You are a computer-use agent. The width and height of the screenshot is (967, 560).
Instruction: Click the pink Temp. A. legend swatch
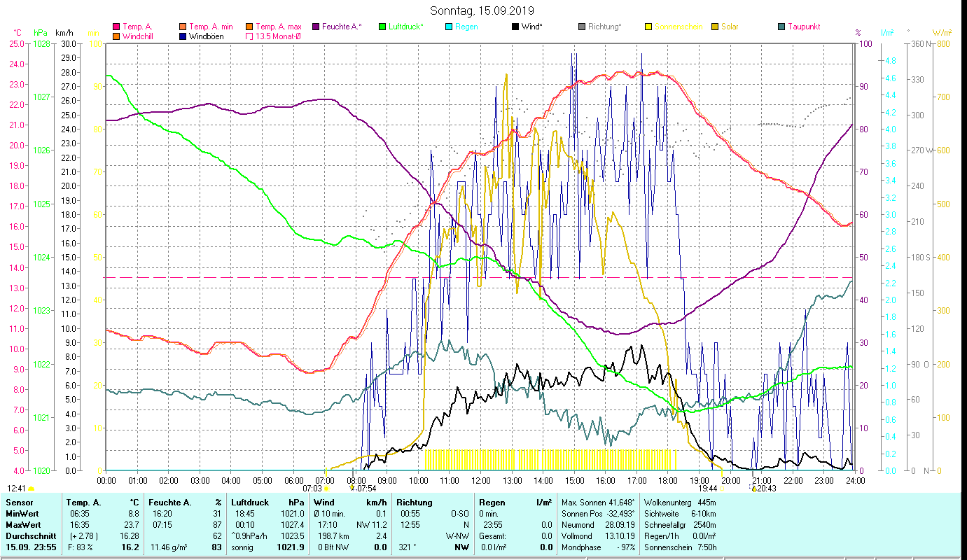tap(116, 27)
